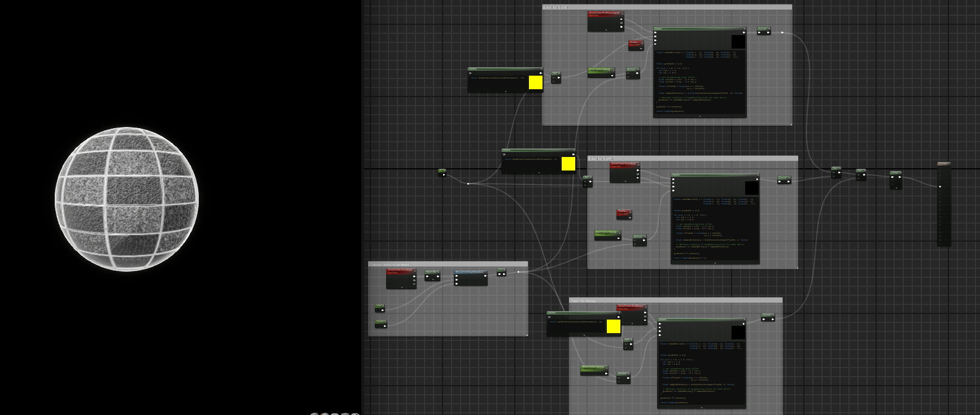Click the sphere in the material preview viewport
The height and width of the screenshot is (415, 980).
pyautogui.click(x=127, y=199)
